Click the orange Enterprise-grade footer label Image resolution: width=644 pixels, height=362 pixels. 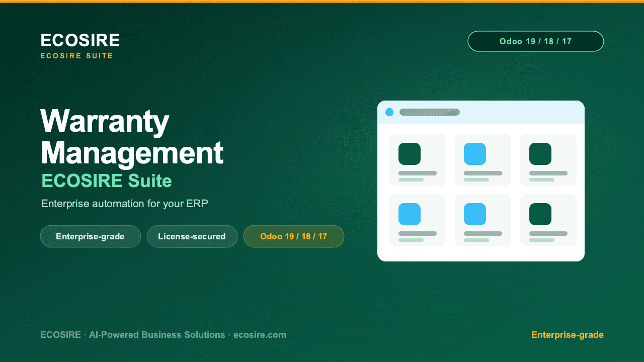coord(568,335)
